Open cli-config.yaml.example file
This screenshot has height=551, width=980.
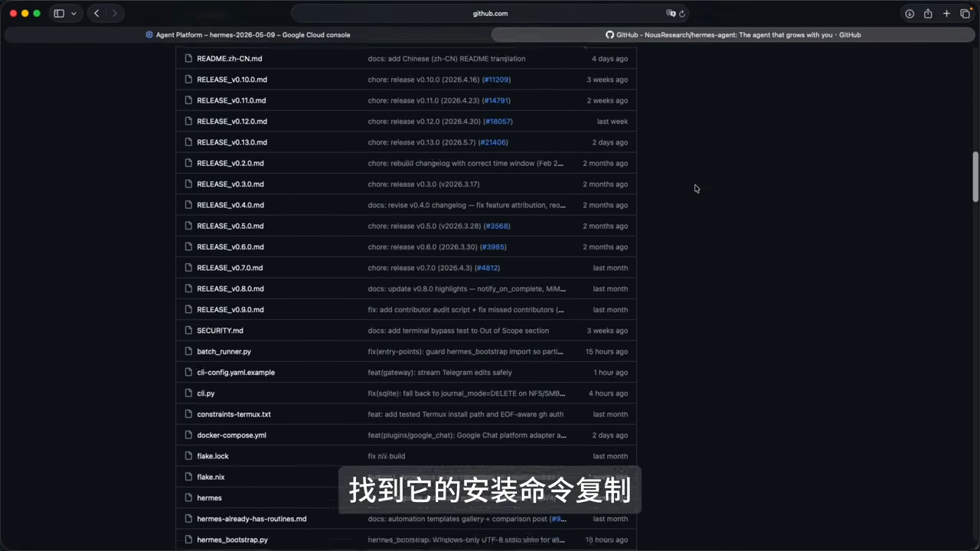(x=236, y=373)
